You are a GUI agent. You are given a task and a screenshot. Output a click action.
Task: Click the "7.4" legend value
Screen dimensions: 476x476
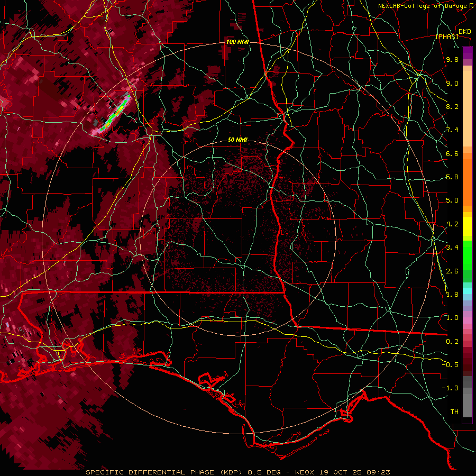tap(452, 130)
